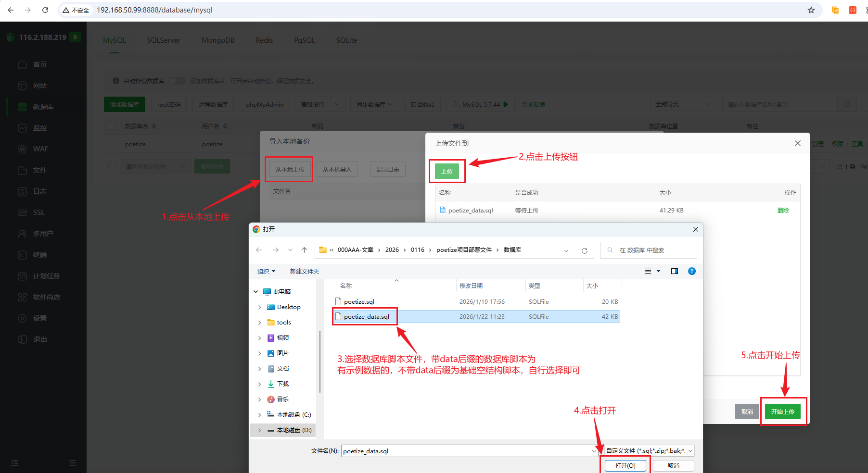
Task: Open the file type filter dropdown
Action: click(x=650, y=451)
